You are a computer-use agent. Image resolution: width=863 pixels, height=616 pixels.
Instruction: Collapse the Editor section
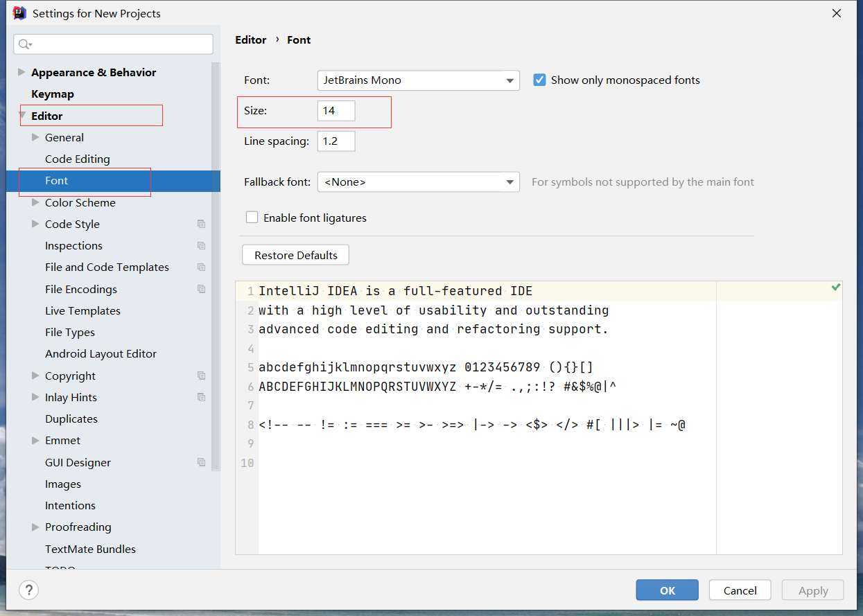click(x=22, y=116)
